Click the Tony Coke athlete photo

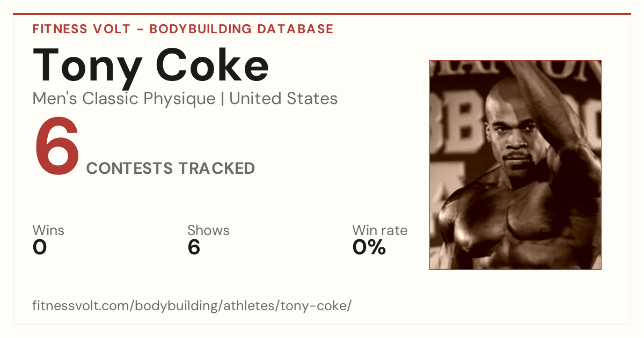(x=515, y=165)
